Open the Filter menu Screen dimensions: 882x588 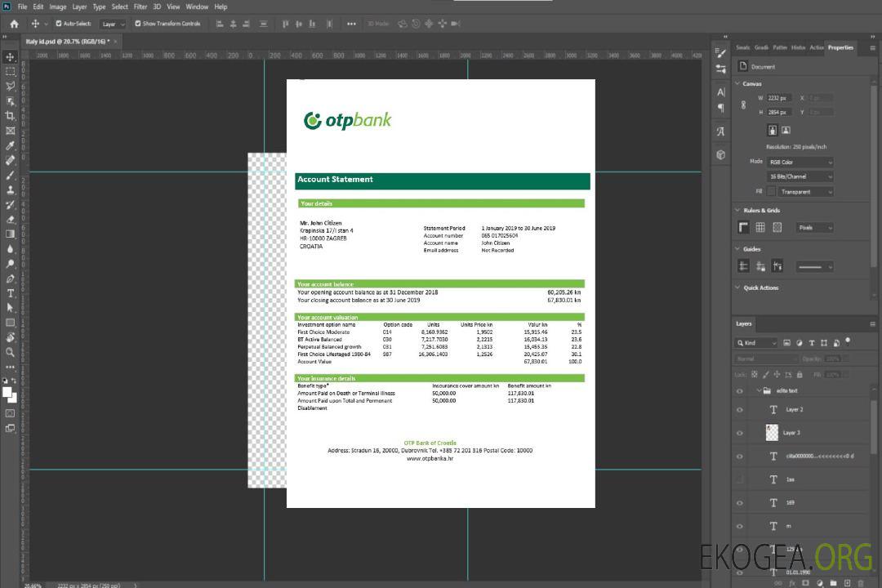tap(140, 7)
